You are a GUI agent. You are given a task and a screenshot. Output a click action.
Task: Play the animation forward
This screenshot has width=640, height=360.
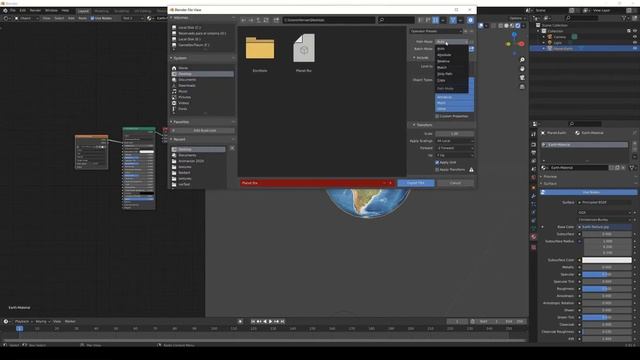(271, 322)
